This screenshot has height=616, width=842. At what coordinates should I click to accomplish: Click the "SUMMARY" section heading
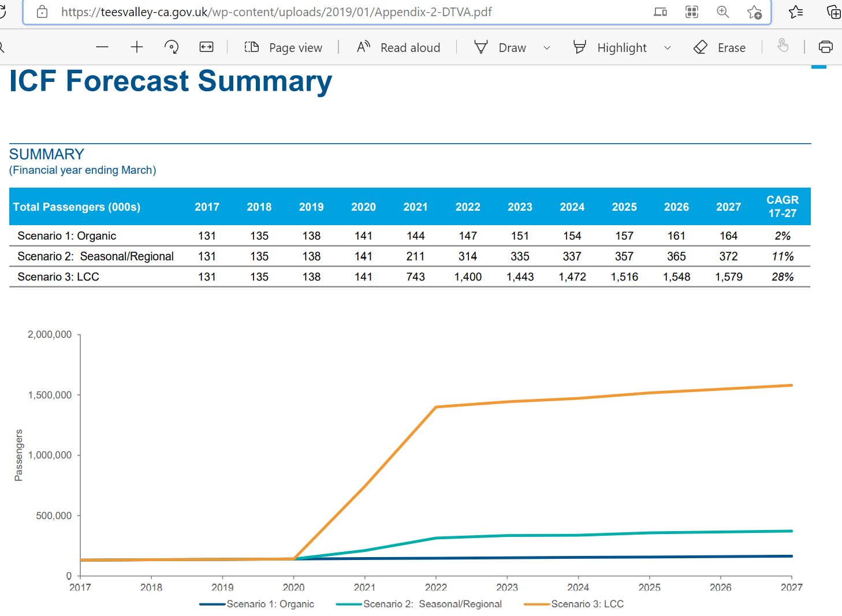pos(47,154)
